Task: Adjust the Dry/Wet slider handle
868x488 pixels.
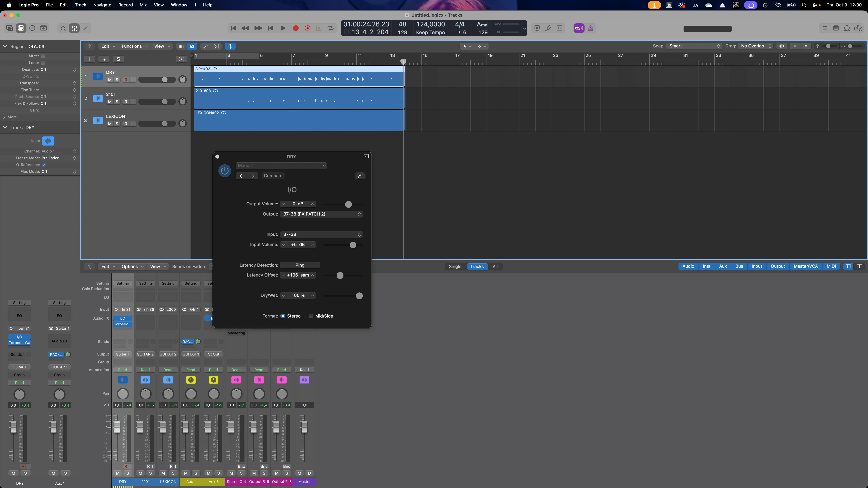Action: pyautogui.click(x=359, y=296)
